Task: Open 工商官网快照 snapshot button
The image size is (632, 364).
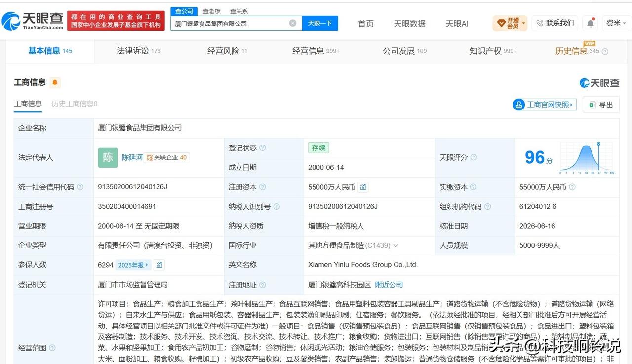Action: pos(545,105)
